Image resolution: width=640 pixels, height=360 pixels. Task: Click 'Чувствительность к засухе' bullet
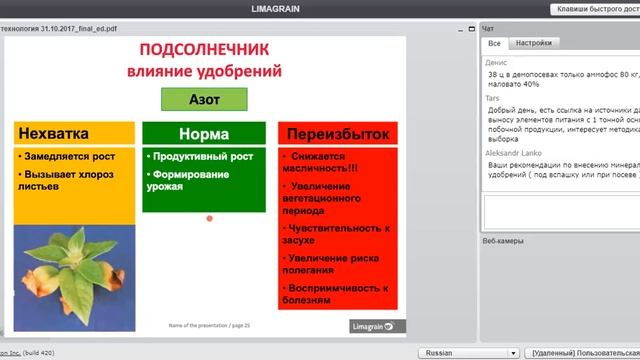tap(336, 234)
